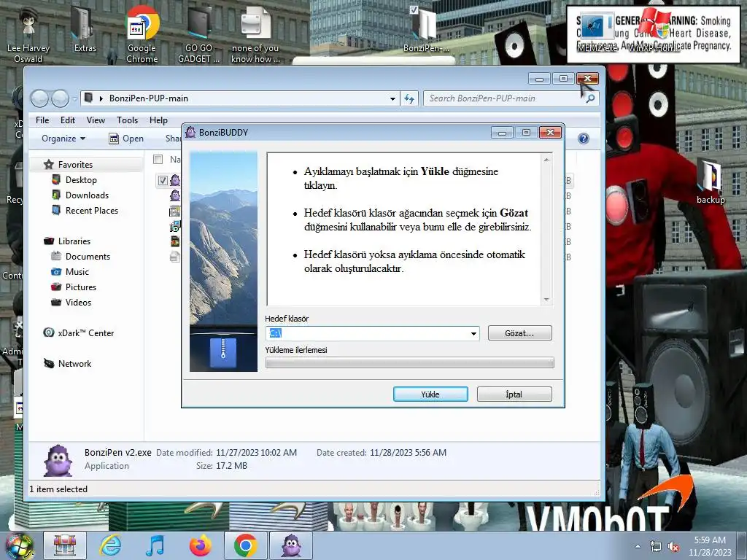Toggle checkbox on BonziPen desktop icon
Viewport: 747px width, 560px height.
pos(414,9)
